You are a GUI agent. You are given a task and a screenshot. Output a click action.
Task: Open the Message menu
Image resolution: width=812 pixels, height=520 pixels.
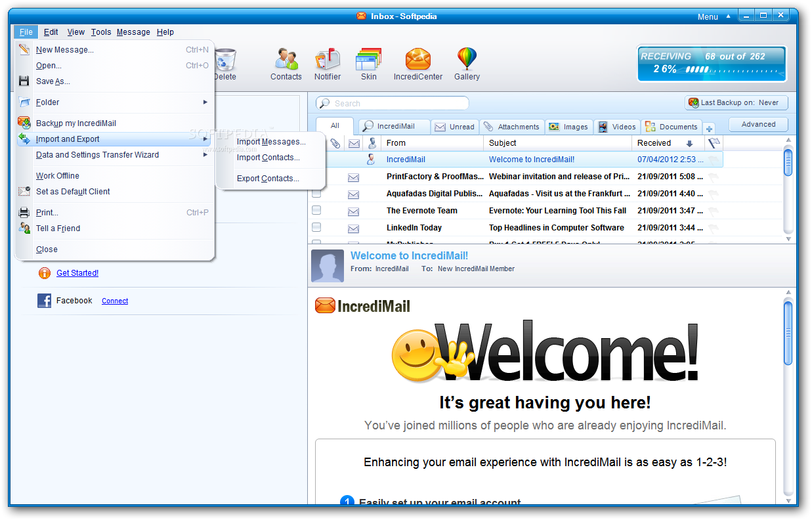[133, 32]
